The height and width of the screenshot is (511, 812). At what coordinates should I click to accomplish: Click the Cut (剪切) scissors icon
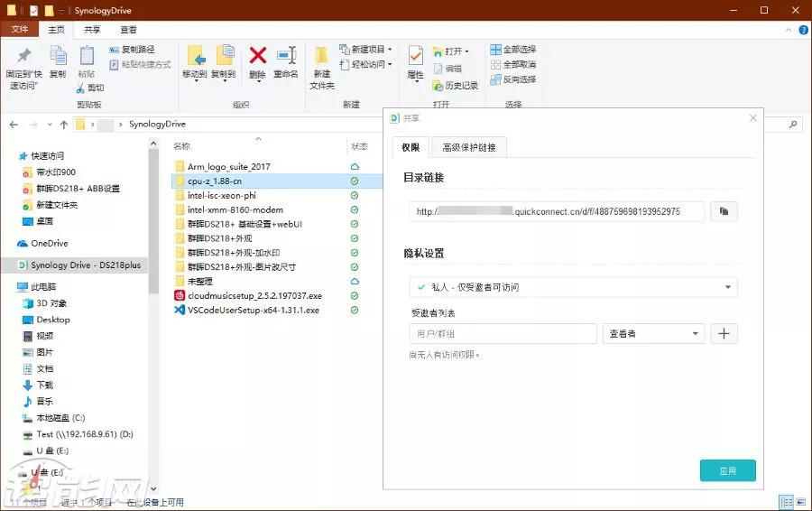click(x=80, y=88)
